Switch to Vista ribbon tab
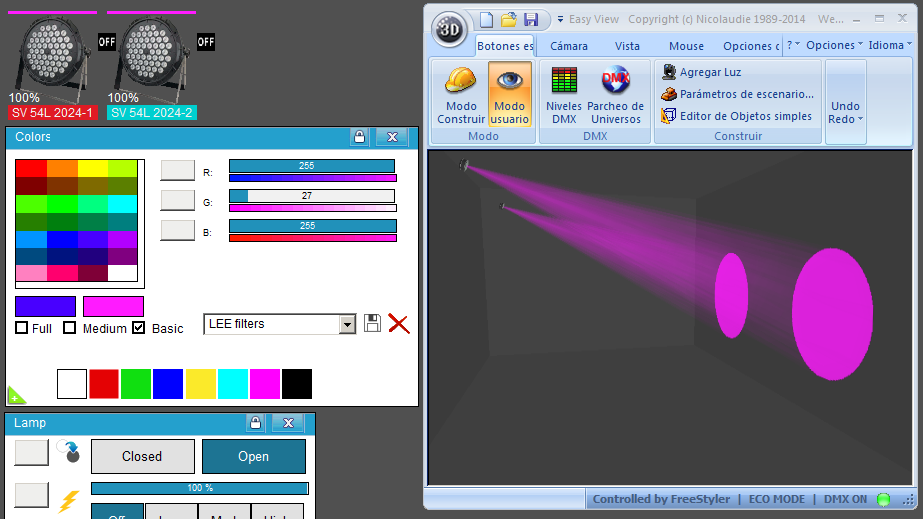The height and width of the screenshot is (519, 923). 627,46
